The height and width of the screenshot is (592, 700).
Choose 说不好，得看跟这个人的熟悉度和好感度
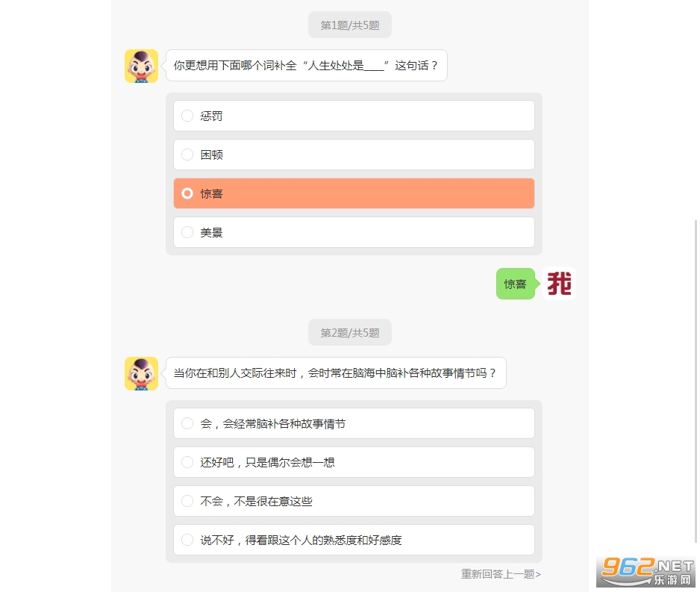click(x=354, y=540)
